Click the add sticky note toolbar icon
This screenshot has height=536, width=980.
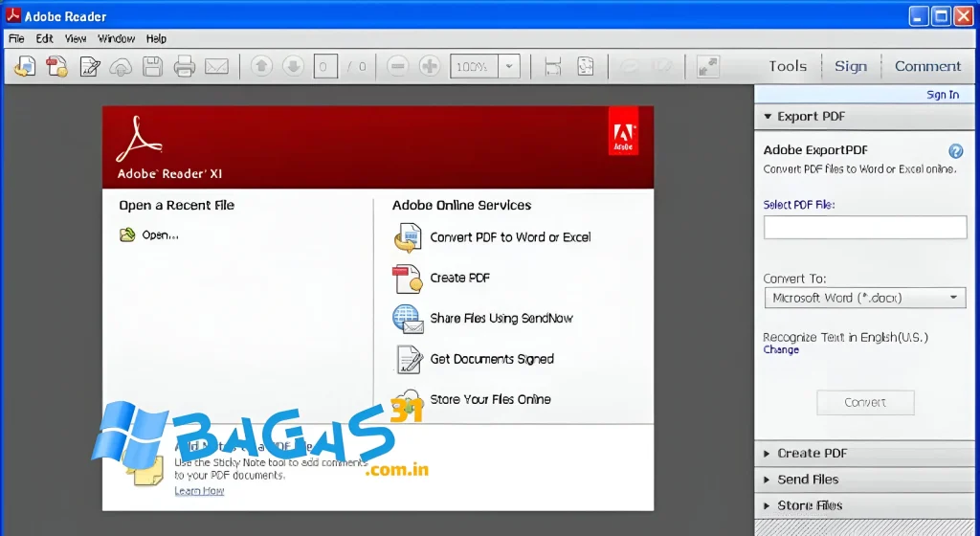pos(631,66)
